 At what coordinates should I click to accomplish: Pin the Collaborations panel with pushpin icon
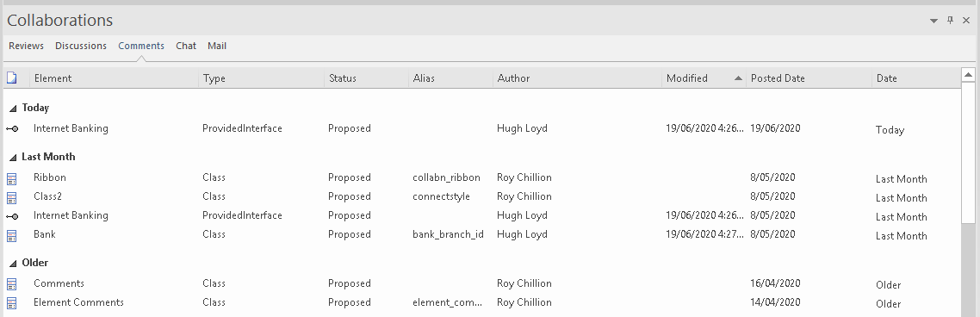point(950,20)
